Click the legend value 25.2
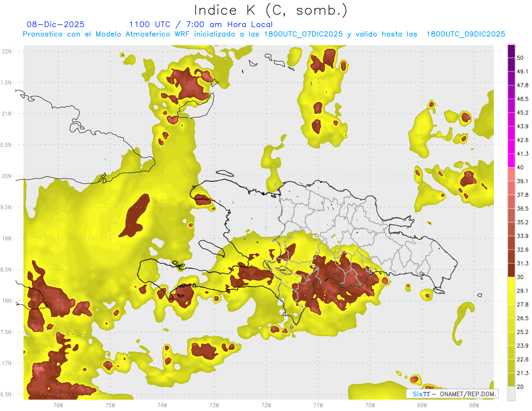Image resolution: width=532 pixels, height=411 pixels. [x=523, y=332]
